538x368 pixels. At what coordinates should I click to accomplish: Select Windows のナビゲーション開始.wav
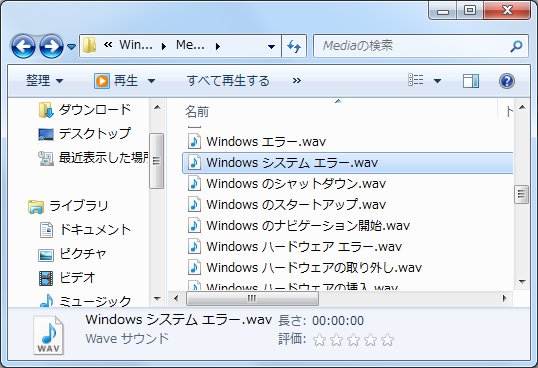pyautogui.click(x=308, y=226)
